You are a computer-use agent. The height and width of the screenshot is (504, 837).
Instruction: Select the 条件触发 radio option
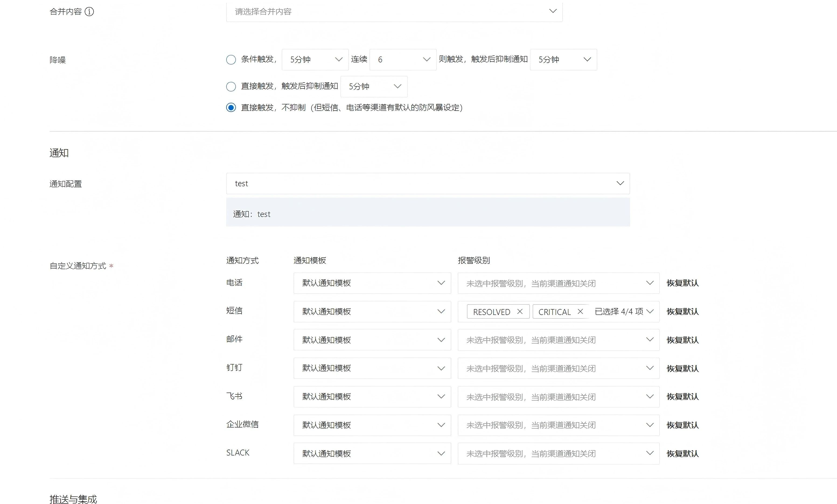coord(231,60)
